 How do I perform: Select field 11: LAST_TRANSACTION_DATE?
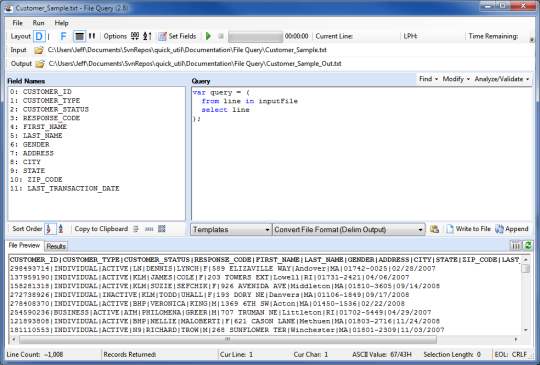tap(65, 189)
